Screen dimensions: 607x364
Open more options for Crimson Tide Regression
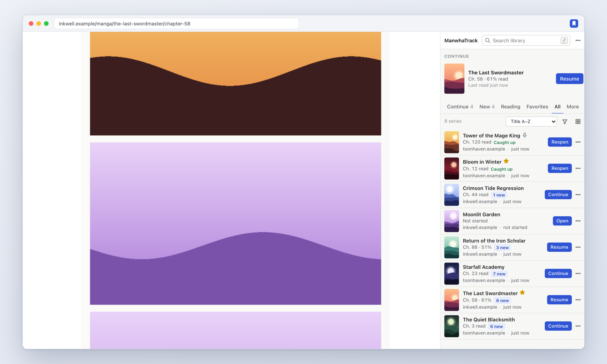coord(578,195)
